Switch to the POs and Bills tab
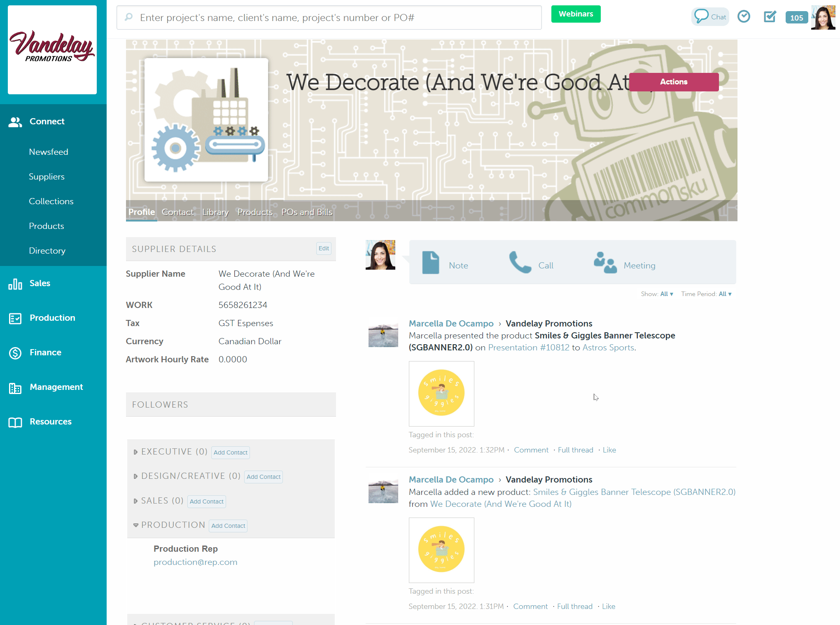Viewport: 840px width, 625px height. pos(307,212)
